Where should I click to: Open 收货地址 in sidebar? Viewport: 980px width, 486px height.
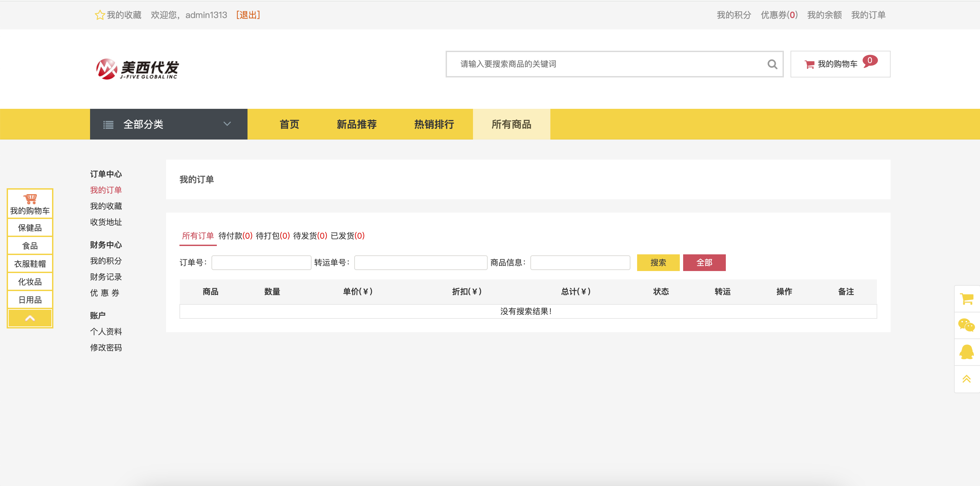pos(106,222)
